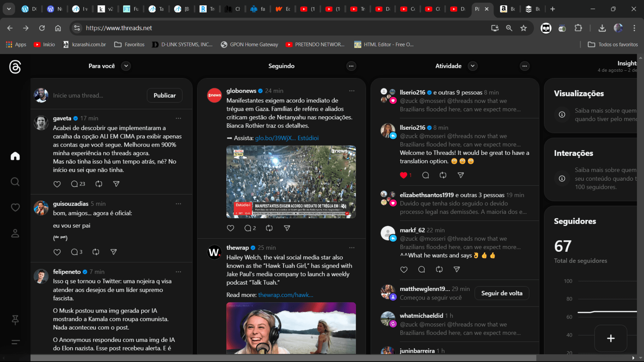This screenshot has width=644, height=362.
Task: Open the thewrap.com article link
Action: click(x=285, y=294)
